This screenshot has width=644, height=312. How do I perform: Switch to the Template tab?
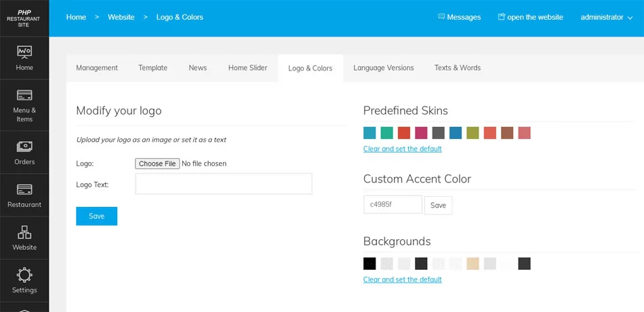click(153, 68)
